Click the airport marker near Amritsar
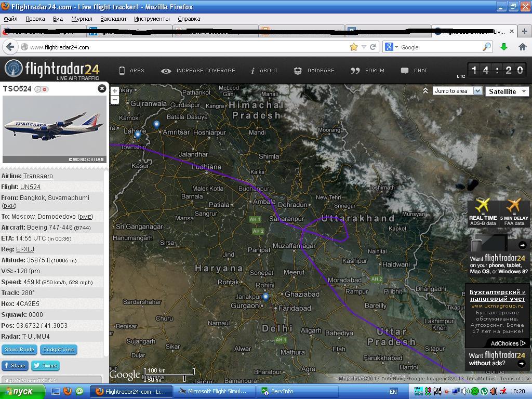The image size is (532, 399). tap(156, 125)
